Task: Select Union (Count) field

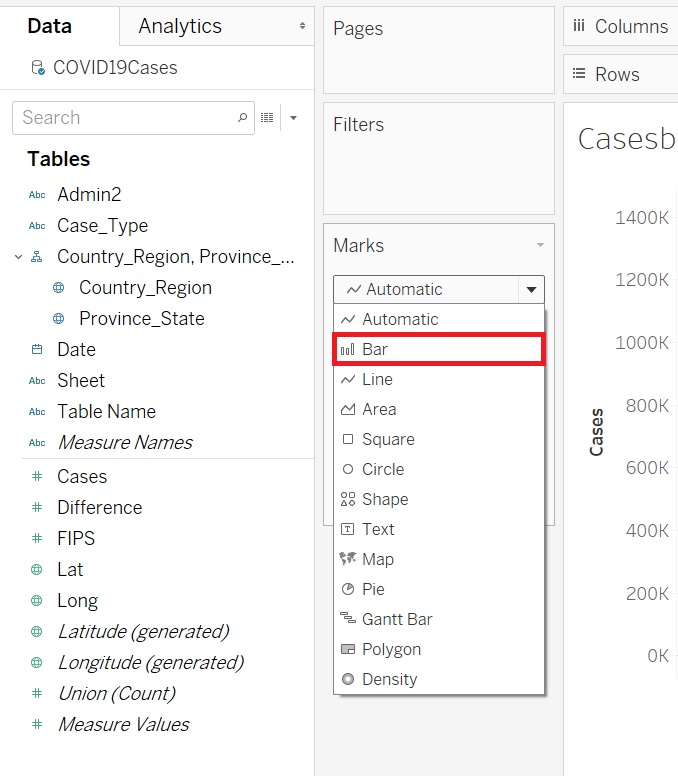Action: [117, 694]
